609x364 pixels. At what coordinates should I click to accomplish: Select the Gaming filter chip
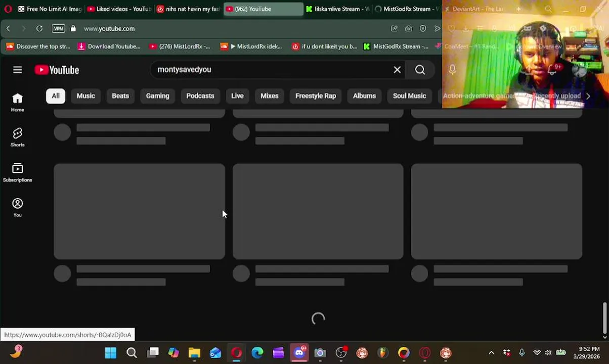point(157,96)
